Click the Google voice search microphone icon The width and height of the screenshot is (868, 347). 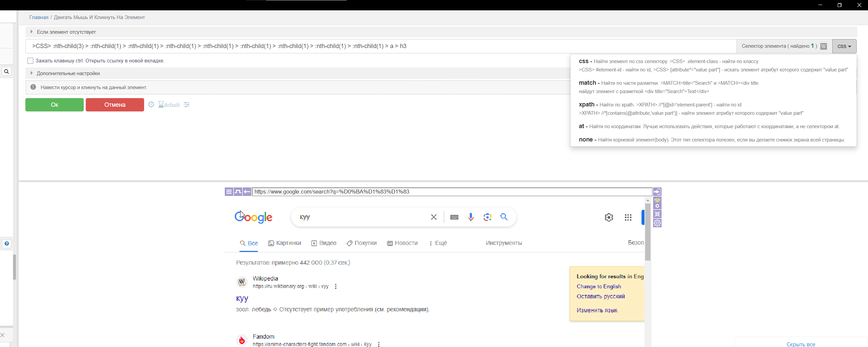(x=471, y=217)
